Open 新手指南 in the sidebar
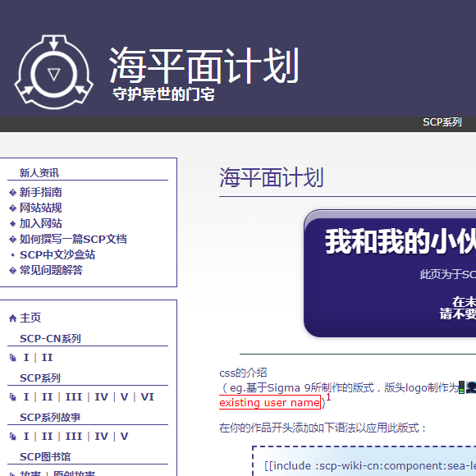The width and height of the screenshot is (476, 476). coord(41,192)
